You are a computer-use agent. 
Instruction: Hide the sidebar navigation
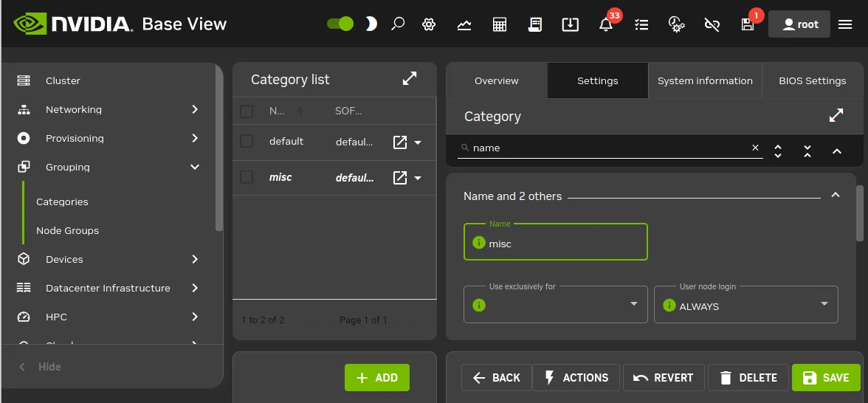[x=40, y=366]
